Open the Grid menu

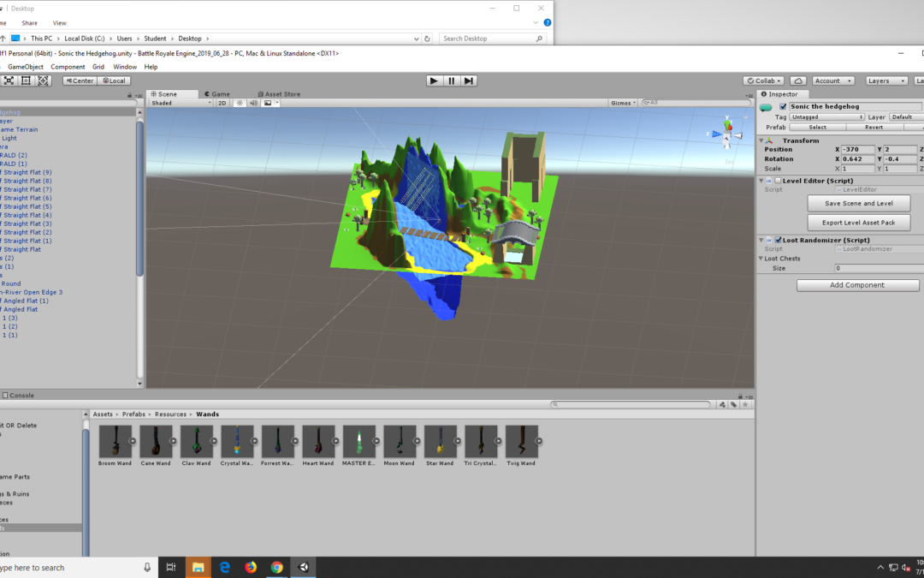click(x=98, y=67)
